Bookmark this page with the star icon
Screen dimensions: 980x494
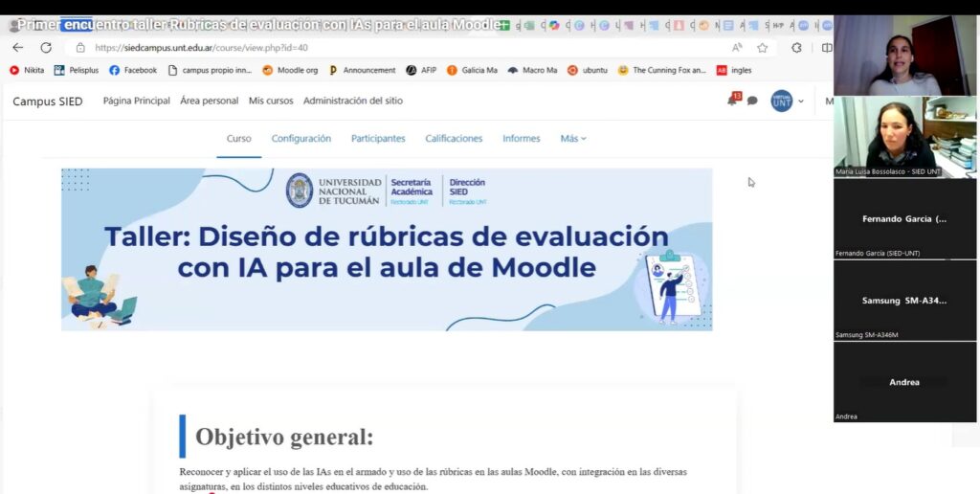pyautogui.click(x=763, y=48)
